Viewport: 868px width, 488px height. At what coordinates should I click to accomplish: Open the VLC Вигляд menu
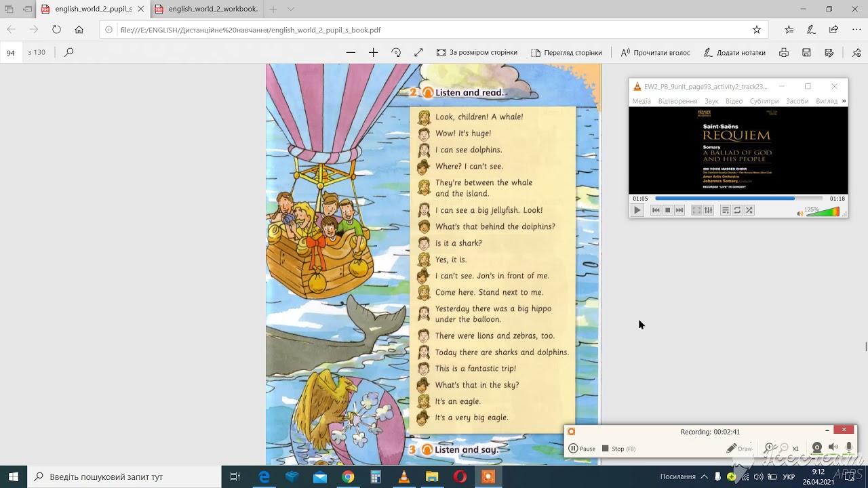(x=827, y=101)
